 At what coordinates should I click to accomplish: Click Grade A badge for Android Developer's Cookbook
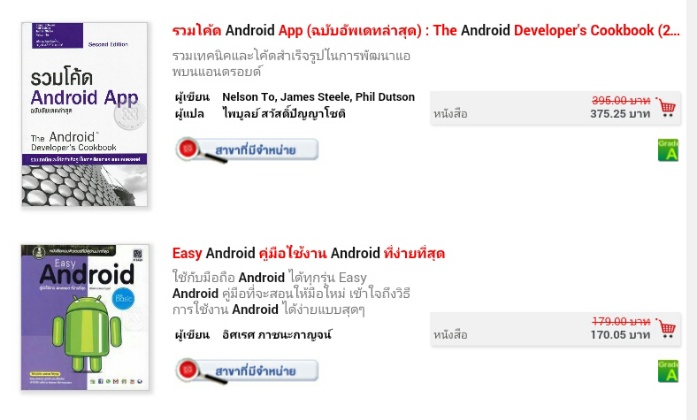coord(668,150)
